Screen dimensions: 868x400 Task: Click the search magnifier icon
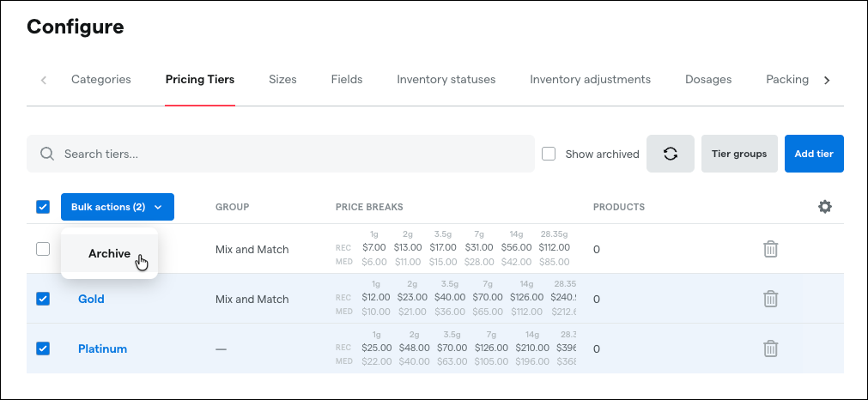[47, 154]
